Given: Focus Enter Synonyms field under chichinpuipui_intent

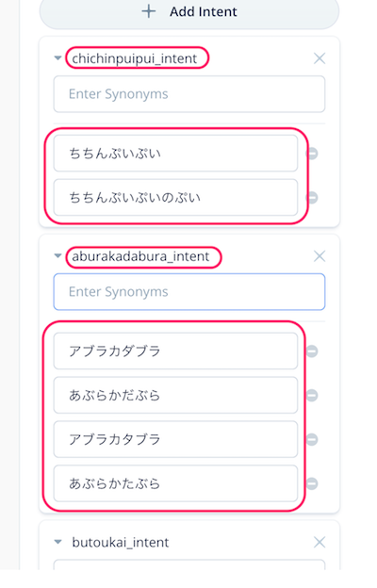Looking at the screenshot, I should coord(189,94).
